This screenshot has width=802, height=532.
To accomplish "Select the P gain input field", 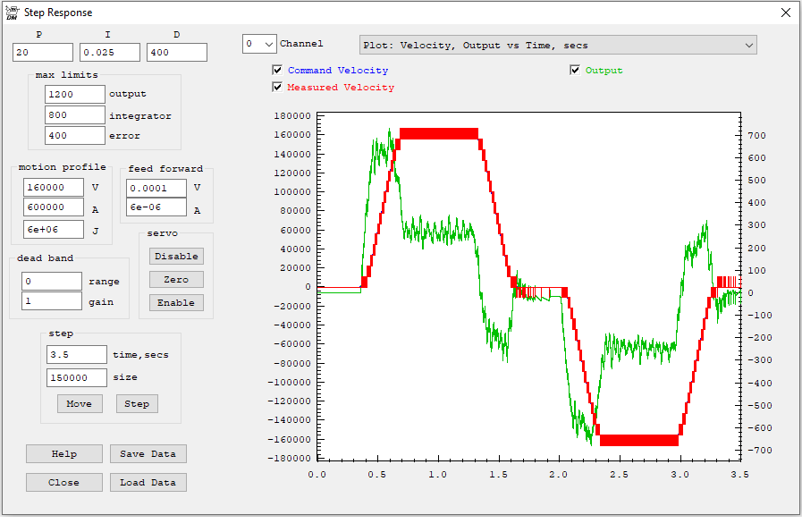I will (43, 53).
